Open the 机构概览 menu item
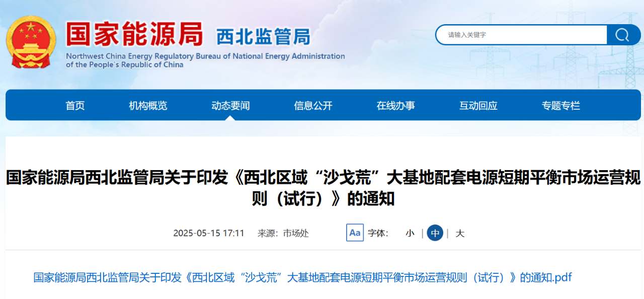644x299 pixels. click(x=148, y=106)
